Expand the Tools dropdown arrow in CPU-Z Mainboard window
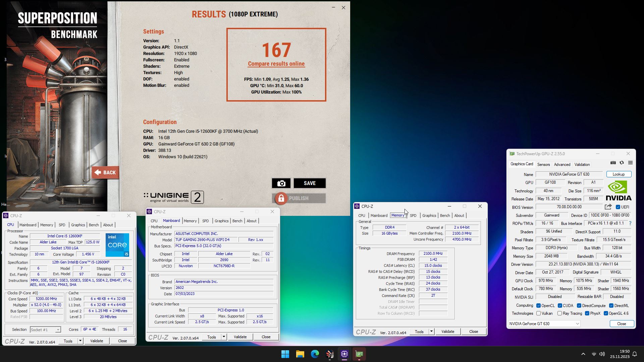The height and width of the screenshot is (362, 644). (224, 337)
